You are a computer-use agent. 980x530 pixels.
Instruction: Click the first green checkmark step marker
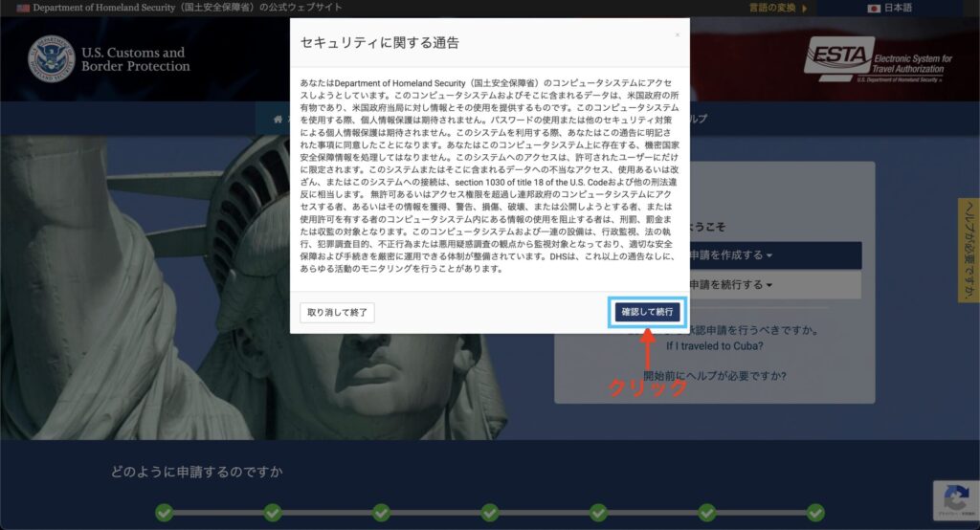click(x=164, y=513)
